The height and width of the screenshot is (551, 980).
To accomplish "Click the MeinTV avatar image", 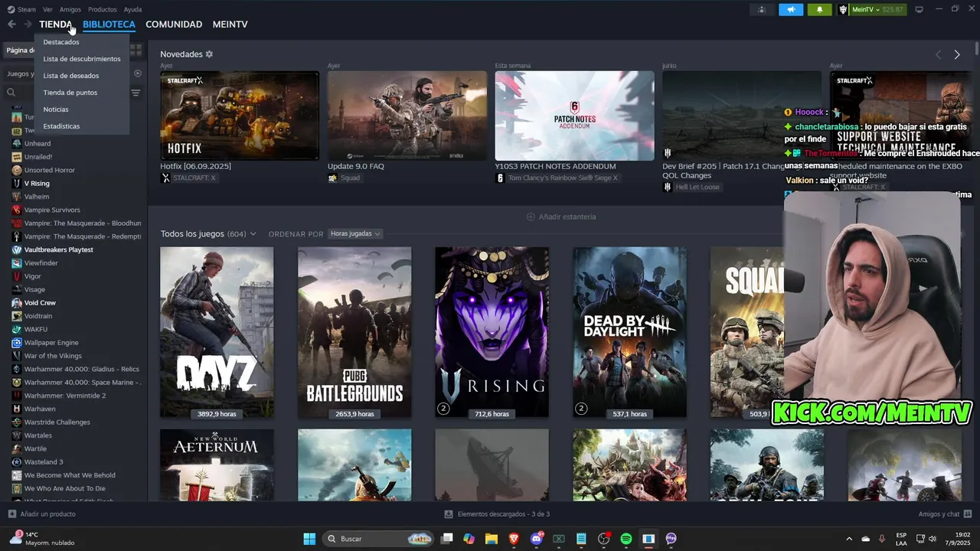I will tap(843, 9).
